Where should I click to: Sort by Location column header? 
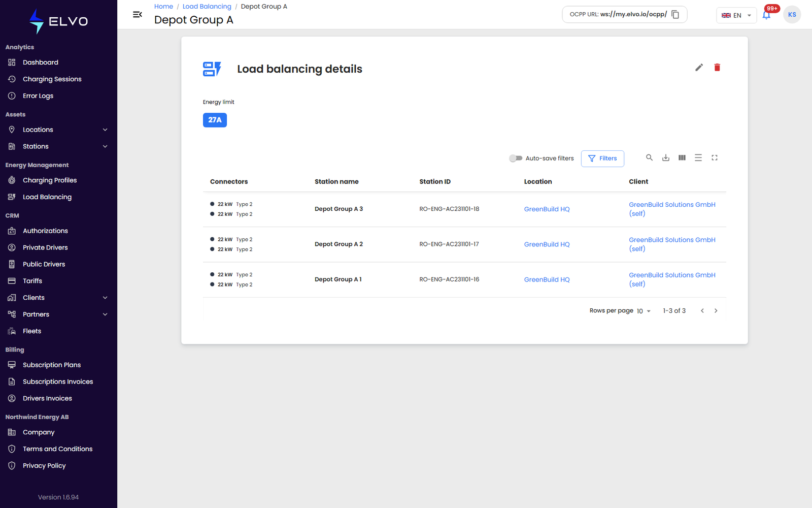coord(538,182)
